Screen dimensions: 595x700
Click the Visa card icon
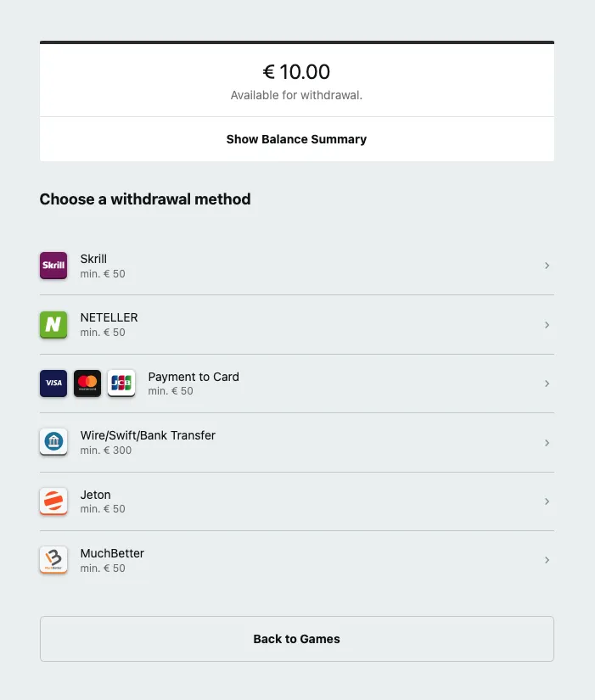coord(53,383)
